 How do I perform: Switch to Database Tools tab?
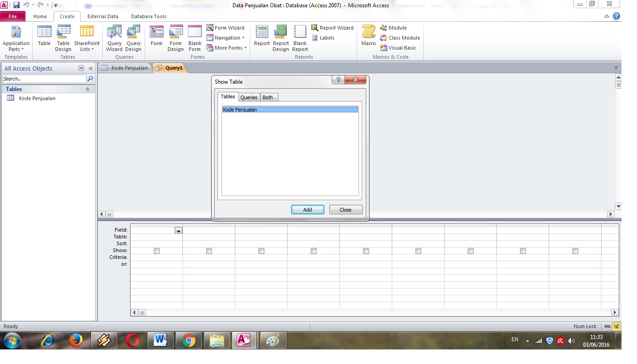pyautogui.click(x=149, y=16)
